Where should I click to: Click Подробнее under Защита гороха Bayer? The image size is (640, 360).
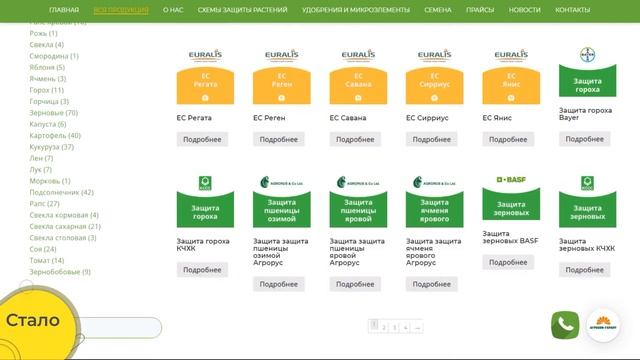click(584, 139)
